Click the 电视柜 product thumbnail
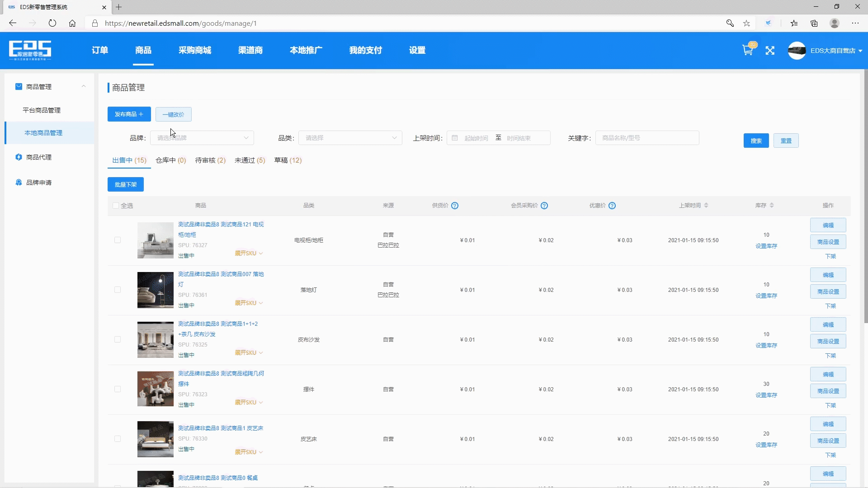Image resolution: width=868 pixels, height=488 pixels. click(x=156, y=240)
